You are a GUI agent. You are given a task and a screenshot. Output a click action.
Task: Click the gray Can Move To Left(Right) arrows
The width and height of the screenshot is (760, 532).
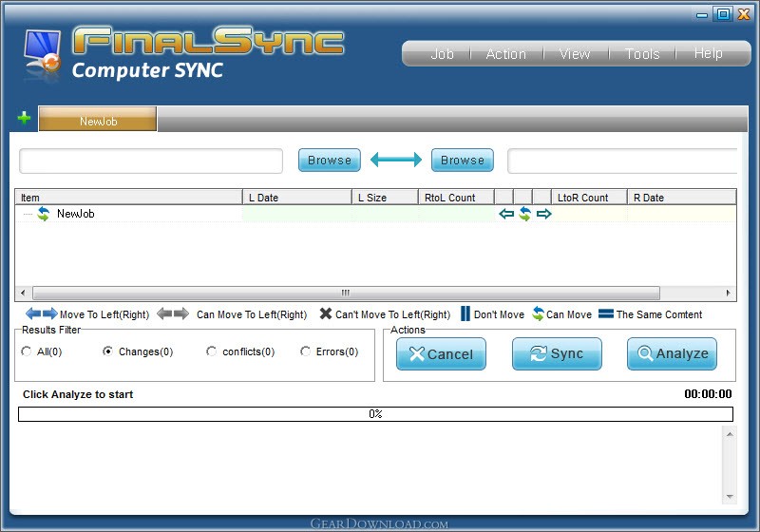point(173,313)
